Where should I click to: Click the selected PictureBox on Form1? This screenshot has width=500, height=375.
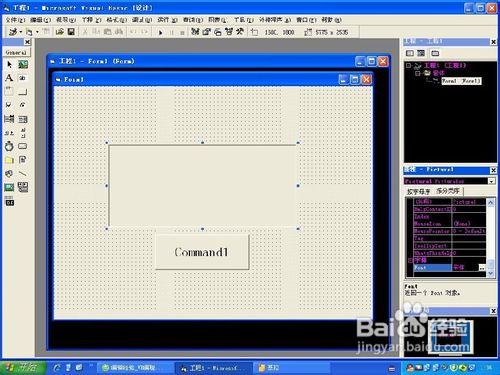click(x=202, y=186)
